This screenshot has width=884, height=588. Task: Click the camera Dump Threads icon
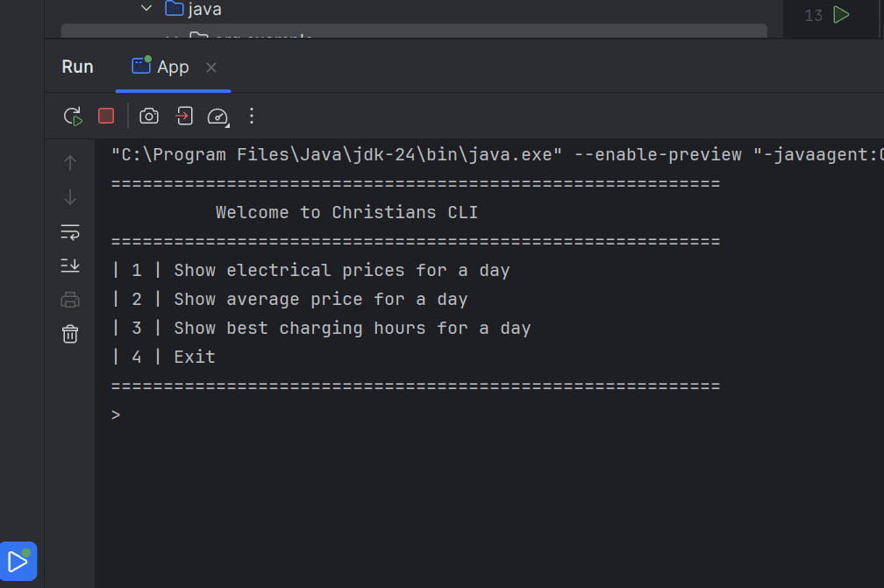coord(149,116)
